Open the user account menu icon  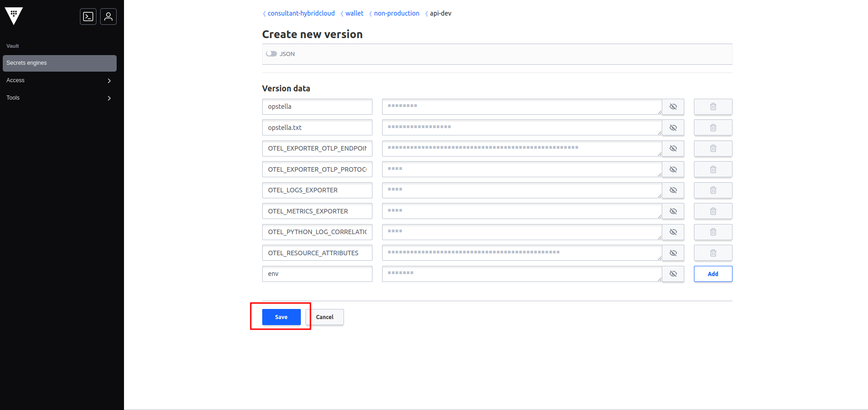108,17
